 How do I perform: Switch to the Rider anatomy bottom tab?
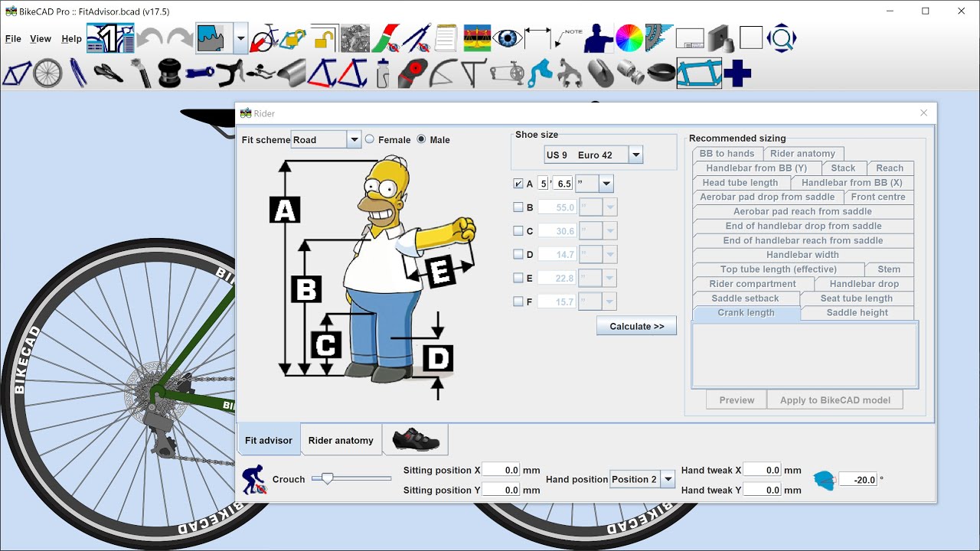341,440
